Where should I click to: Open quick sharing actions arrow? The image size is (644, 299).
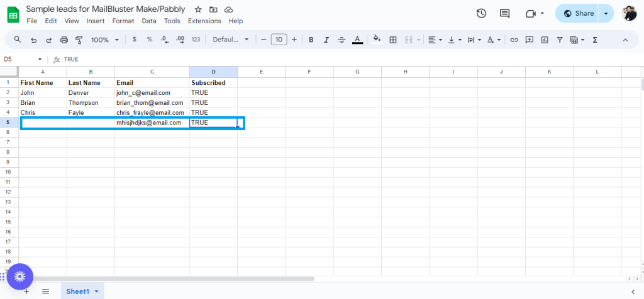click(x=606, y=14)
